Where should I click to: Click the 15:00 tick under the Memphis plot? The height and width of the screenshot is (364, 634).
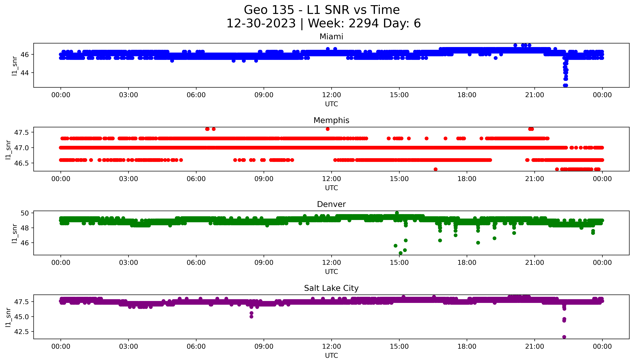pos(399,179)
